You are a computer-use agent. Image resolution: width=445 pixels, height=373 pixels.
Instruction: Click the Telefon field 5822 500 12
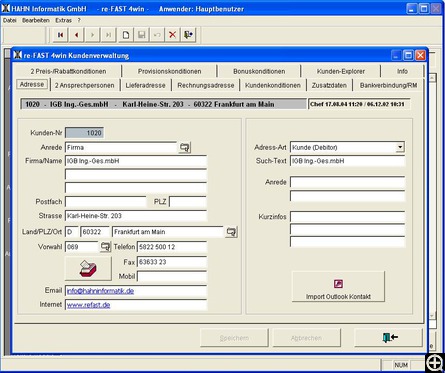pos(172,247)
